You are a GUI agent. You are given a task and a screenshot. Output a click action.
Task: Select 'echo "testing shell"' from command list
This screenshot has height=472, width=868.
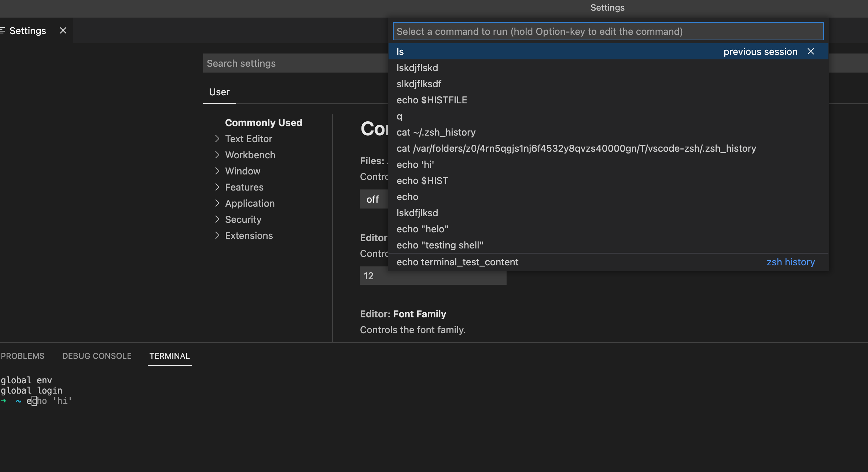pyautogui.click(x=440, y=245)
